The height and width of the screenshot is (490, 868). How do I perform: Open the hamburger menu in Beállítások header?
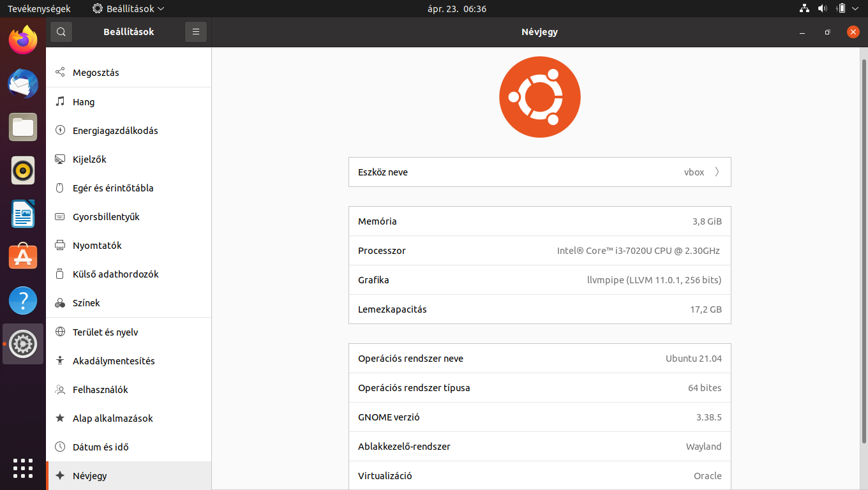[x=196, y=32]
